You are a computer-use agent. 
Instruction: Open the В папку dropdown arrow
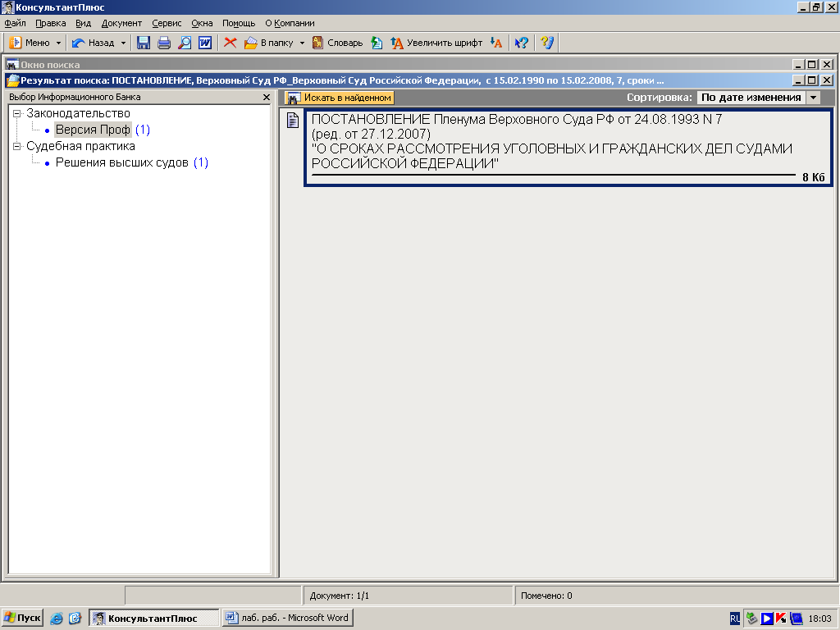coord(302,43)
